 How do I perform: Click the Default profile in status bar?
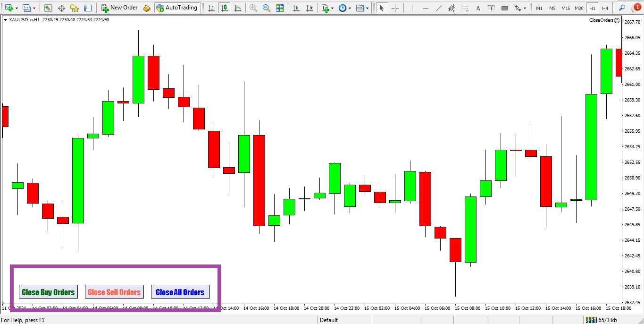(329, 320)
